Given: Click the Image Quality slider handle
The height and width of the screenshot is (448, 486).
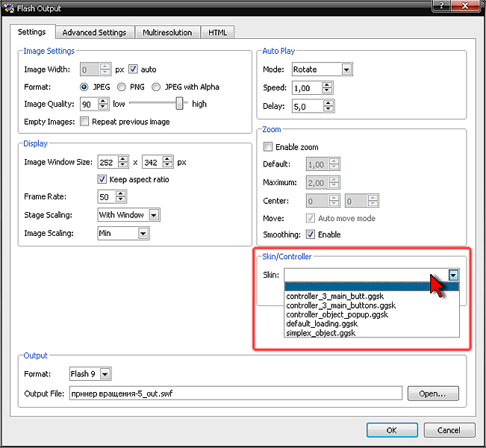Looking at the screenshot, I should click(179, 104).
